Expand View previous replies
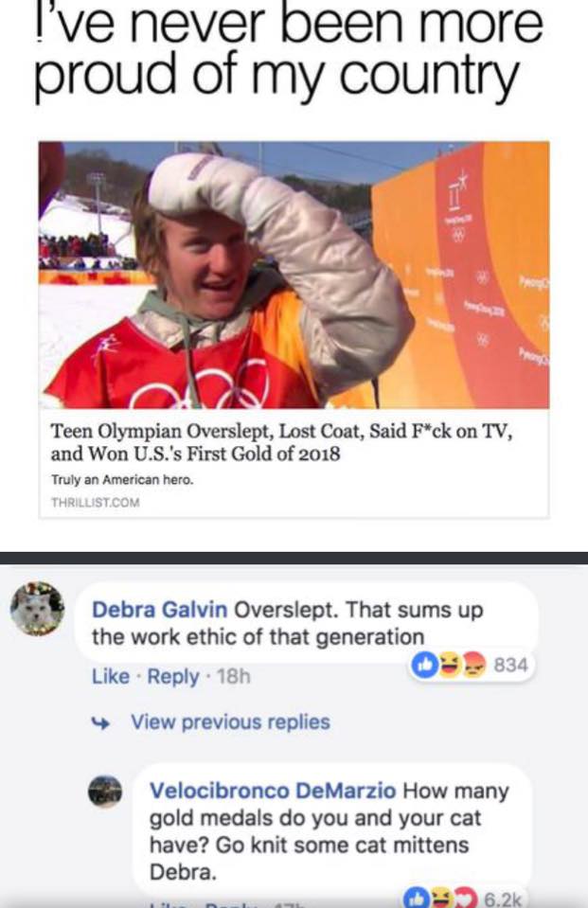This screenshot has width=588, height=908. (x=231, y=722)
